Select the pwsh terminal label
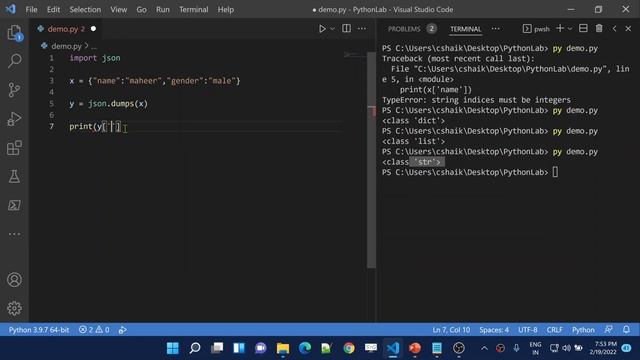This screenshot has width=640, height=360. point(536,29)
